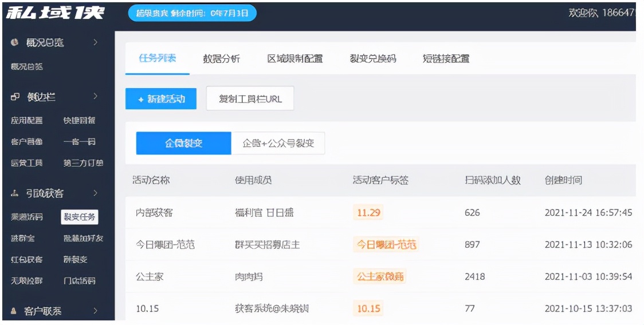Click the 概况总览 section pie icon
Image resolution: width=644 pixels, height=325 pixels.
(x=15, y=42)
